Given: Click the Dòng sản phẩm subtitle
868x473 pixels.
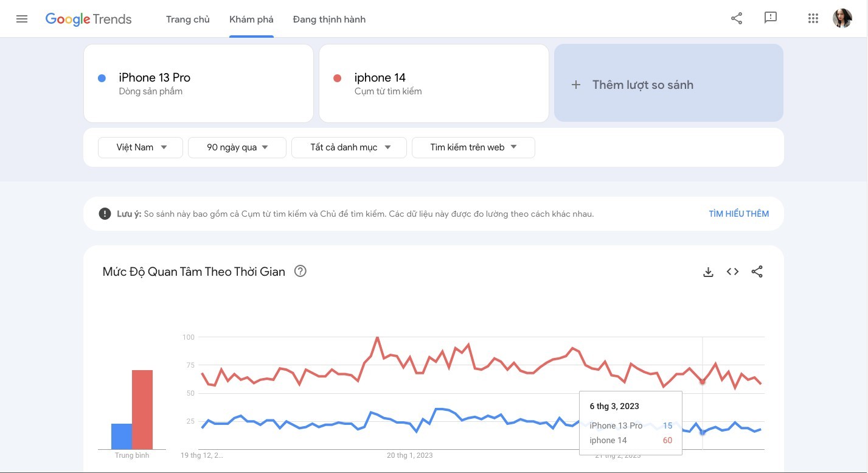Looking at the screenshot, I should click(x=151, y=91).
